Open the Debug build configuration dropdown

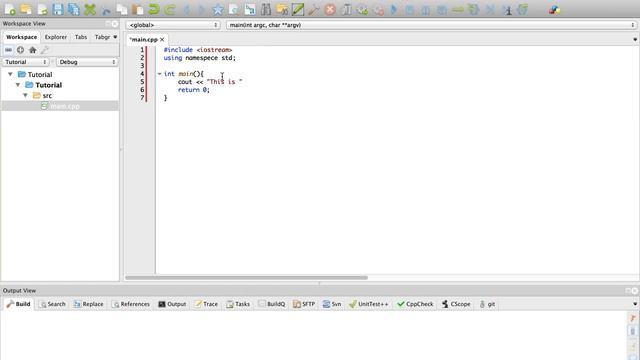pyautogui.click(x=87, y=62)
